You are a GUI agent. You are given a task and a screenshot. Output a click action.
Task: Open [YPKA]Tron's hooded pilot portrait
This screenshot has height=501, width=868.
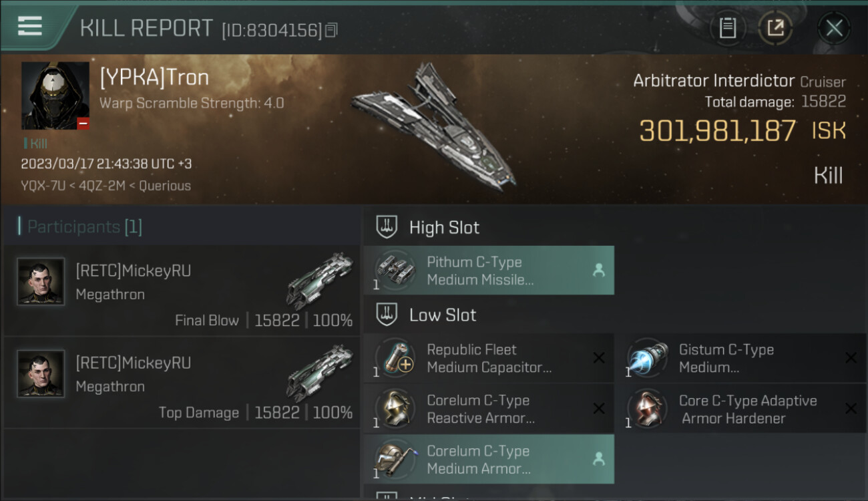pyautogui.click(x=55, y=96)
